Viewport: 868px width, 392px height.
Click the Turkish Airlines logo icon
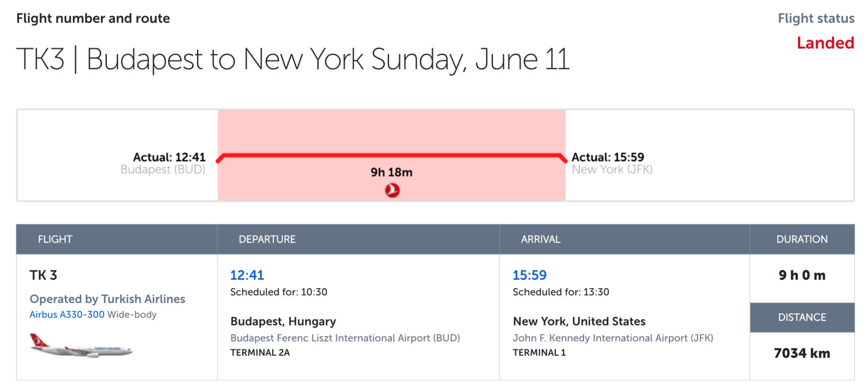[392, 190]
